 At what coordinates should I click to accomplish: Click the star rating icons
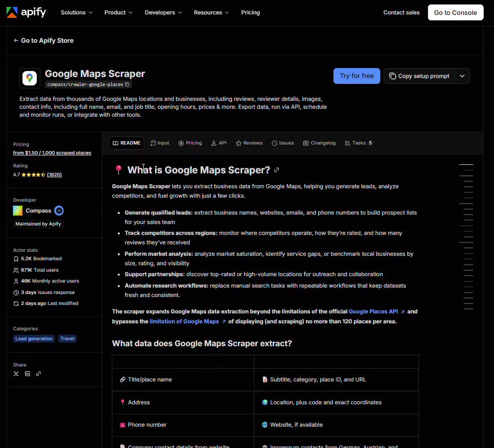33,175
